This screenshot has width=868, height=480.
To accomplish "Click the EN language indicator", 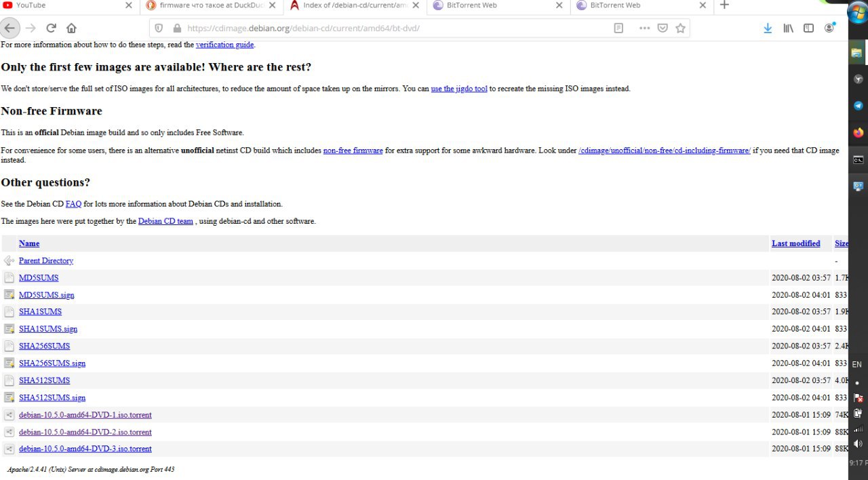I will pyautogui.click(x=856, y=365).
